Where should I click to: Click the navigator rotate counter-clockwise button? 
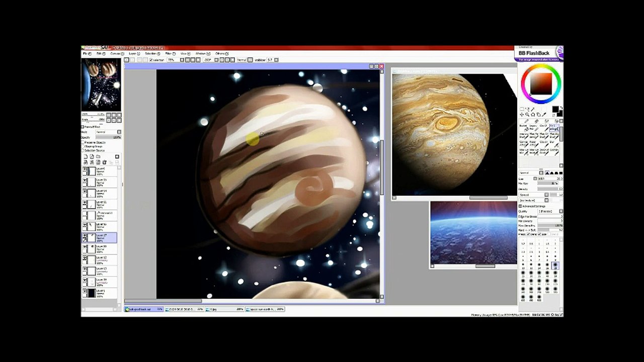click(109, 120)
